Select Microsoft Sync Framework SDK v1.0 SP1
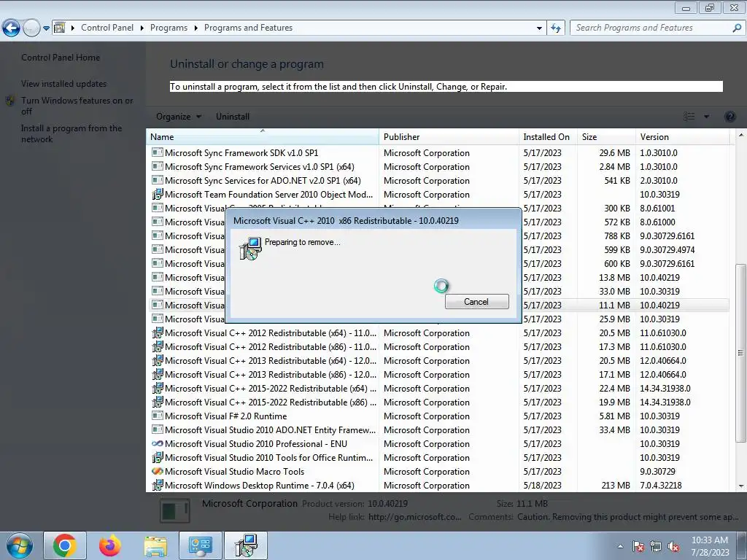Viewport: 747px width, 560px height. point(439,153)
